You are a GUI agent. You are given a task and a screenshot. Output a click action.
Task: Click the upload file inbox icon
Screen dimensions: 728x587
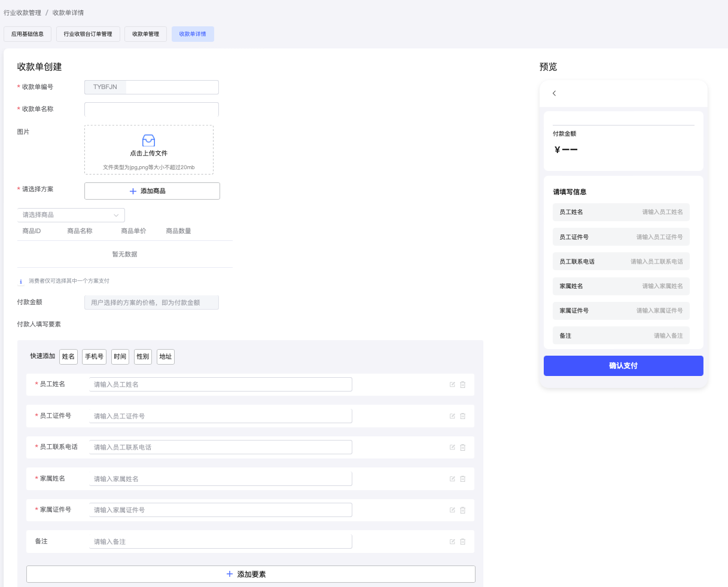(x=148, y=140)
